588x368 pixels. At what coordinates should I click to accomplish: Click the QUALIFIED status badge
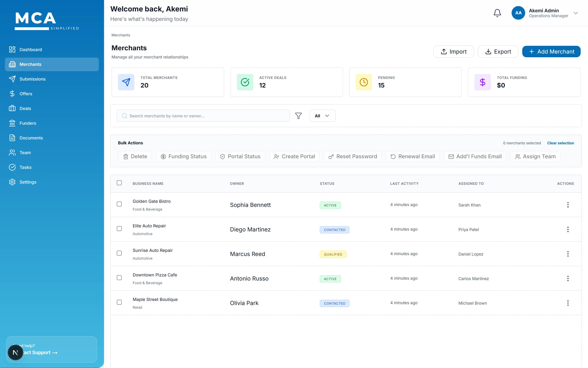pyautogui.click(x=333, y=254)
